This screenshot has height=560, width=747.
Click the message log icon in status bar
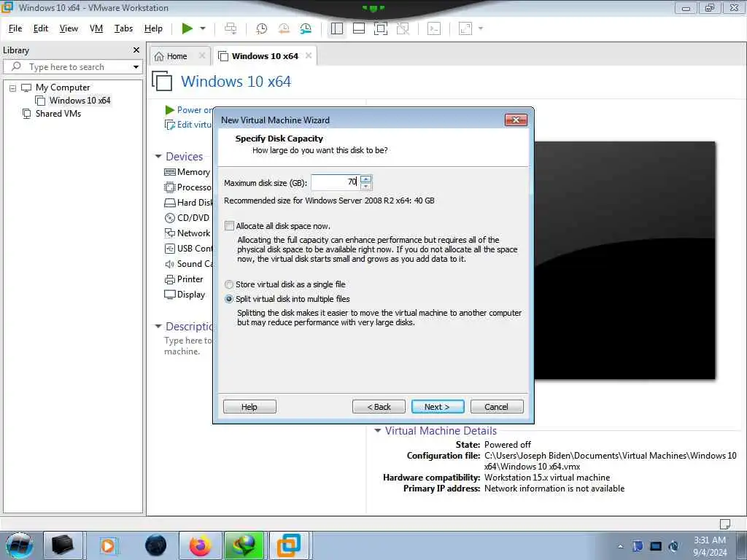(x=724, y=524)
